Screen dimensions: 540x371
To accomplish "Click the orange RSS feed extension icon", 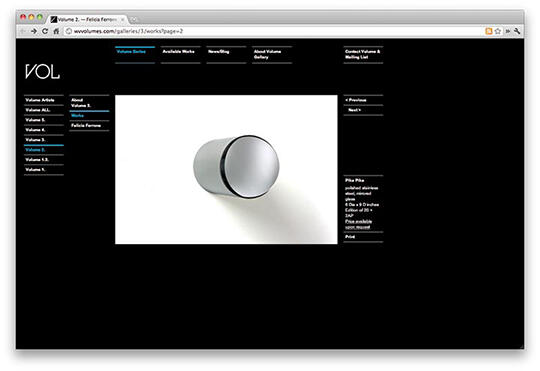I will click(x=488, y=31).
